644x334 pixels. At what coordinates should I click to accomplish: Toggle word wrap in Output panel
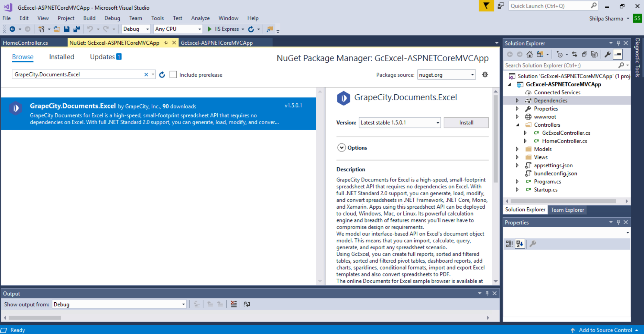[247, 304]
